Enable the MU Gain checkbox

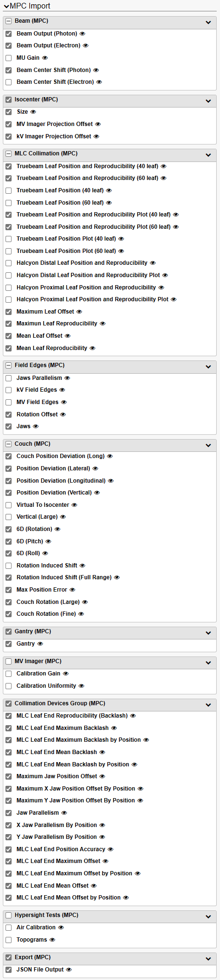(9, 58)
